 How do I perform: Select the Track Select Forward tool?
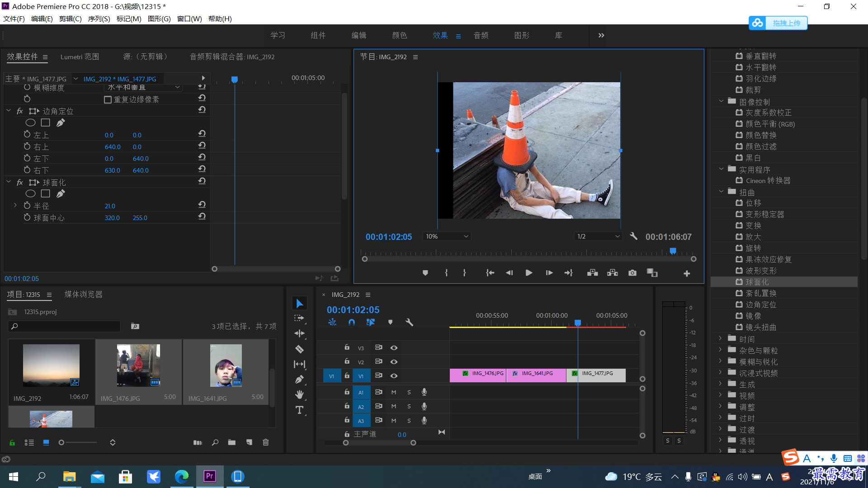(299, 318)
